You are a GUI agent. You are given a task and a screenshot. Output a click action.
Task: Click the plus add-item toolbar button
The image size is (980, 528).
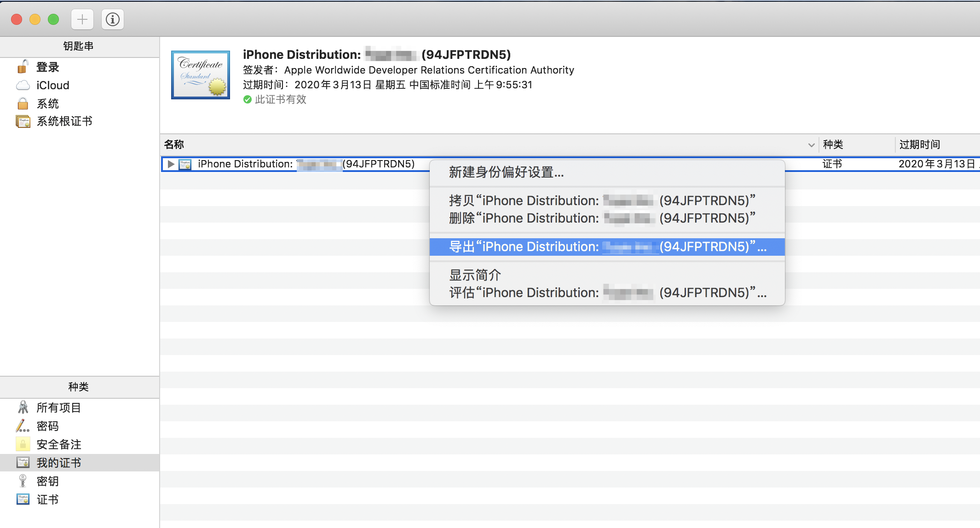82,19
